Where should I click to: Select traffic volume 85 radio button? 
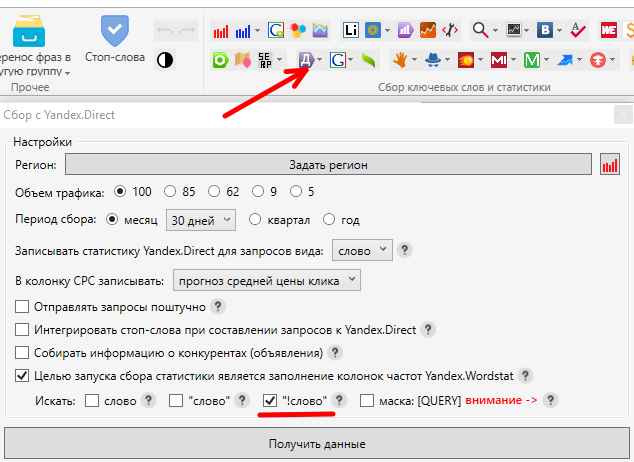170,192
